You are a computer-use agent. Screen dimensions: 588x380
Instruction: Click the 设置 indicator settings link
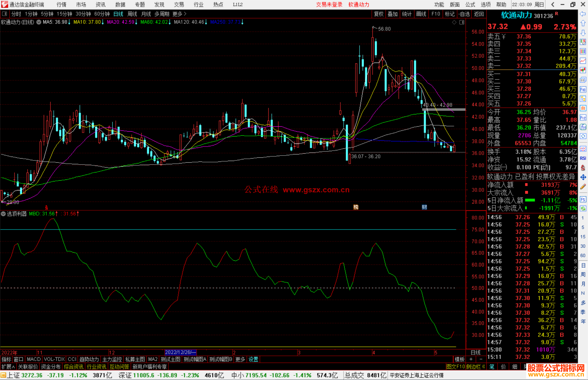pos(253,359)
